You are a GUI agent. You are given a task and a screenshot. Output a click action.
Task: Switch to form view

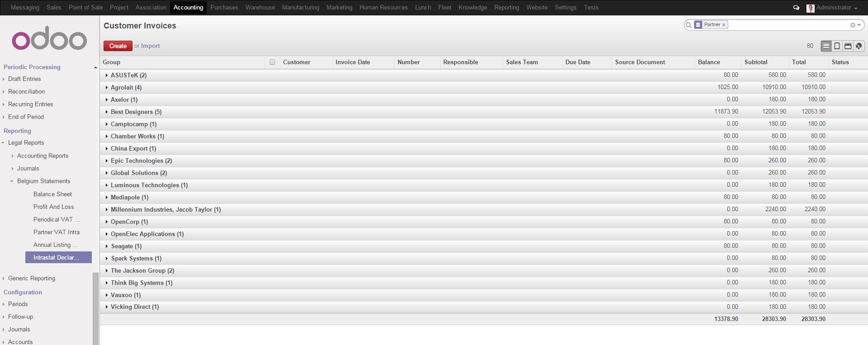click(x=837, y=46)
